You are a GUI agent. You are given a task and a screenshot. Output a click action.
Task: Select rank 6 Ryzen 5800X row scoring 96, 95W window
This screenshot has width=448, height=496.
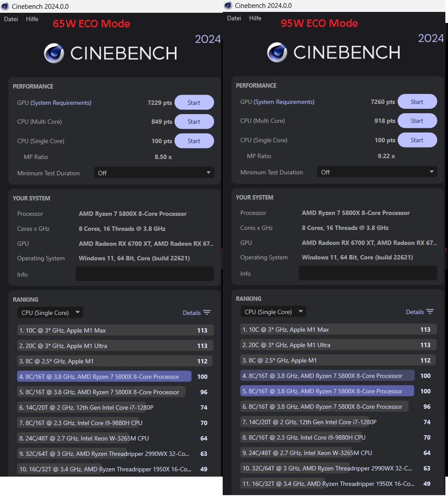point(338,407)
